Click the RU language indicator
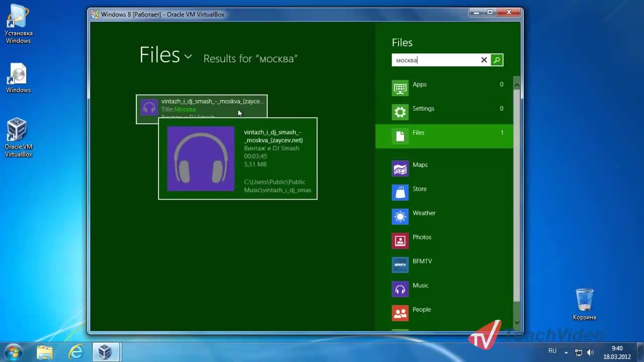644x362 pixels. (552, 351)
